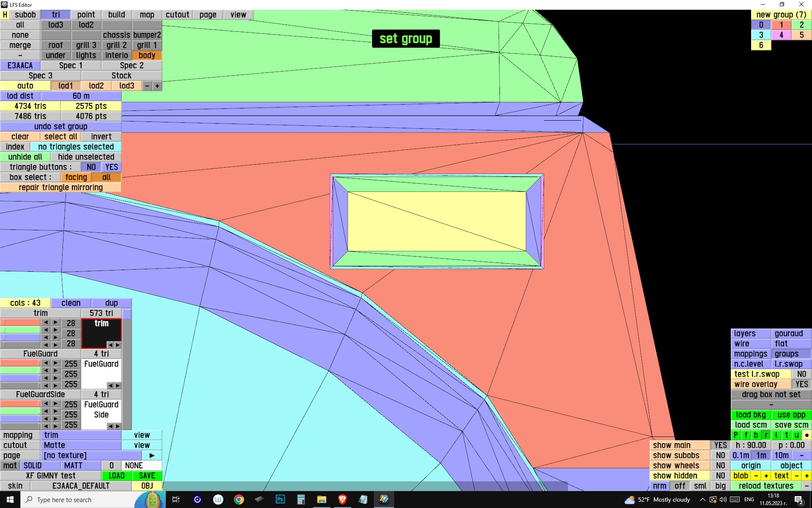Viewport: 812px width, 508px height.
Task: Click the E3AACA_DEFAULT skin field
Action: click(x=81, y=486)
